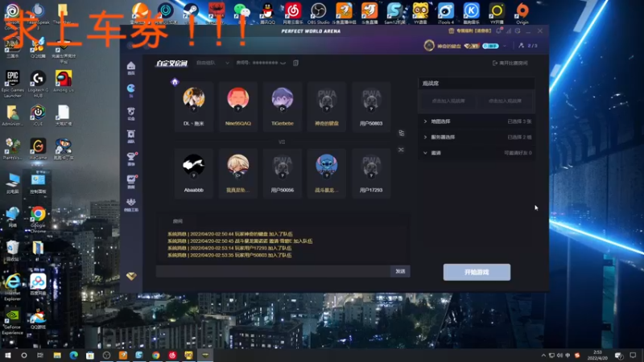Click the gold diamond icon at sidebar bottom
Viewport: 644px width, 362px height.
click(131, 276)
